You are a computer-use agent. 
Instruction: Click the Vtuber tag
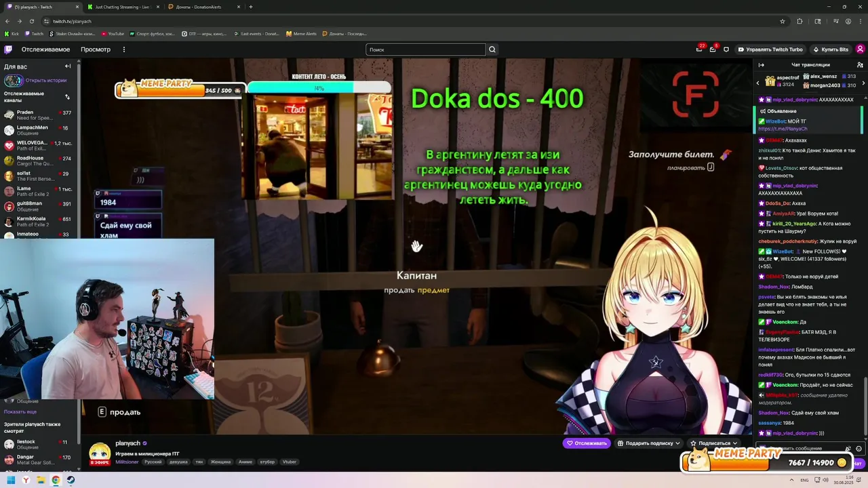[290, 462]
